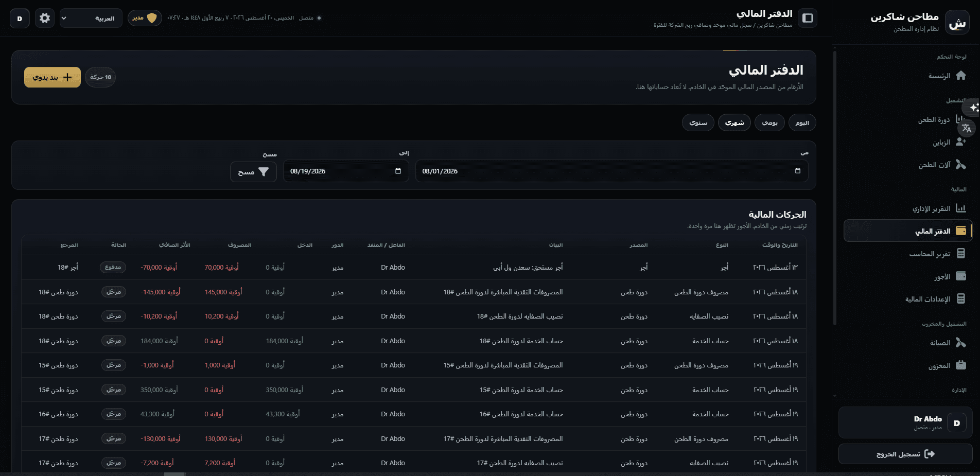The height and width of the screenshot is (476, 980).
Task: Click the من date field 08/01/2026
Action: pos(611,171)
